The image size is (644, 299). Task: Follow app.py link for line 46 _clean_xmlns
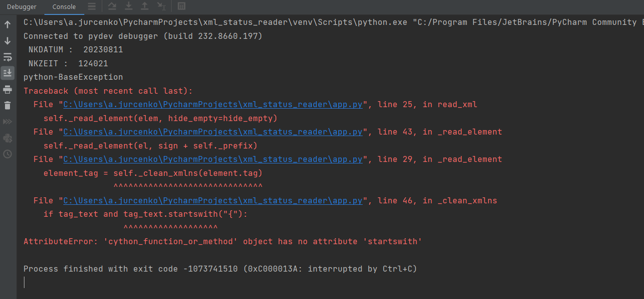pyautogui.click(x=213, y=200)
